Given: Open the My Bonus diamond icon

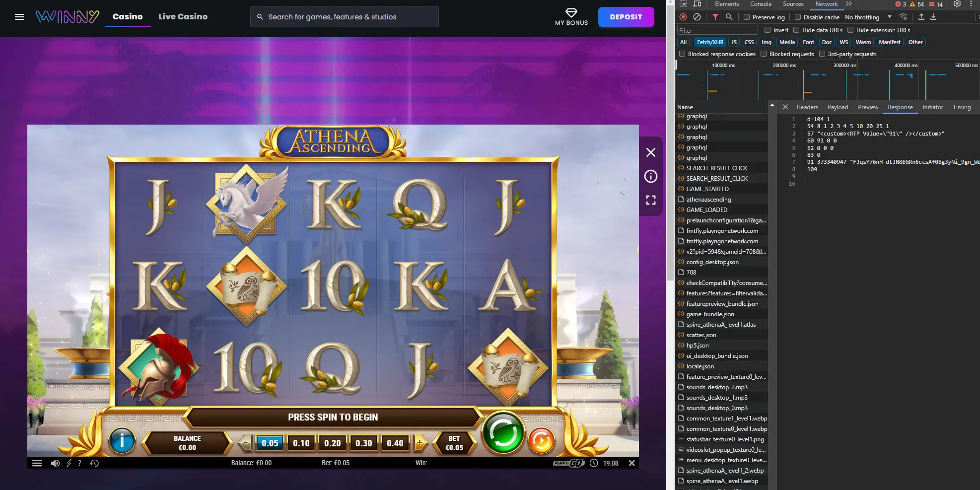Looking at the screenshot, I should (x=571, y=13).
